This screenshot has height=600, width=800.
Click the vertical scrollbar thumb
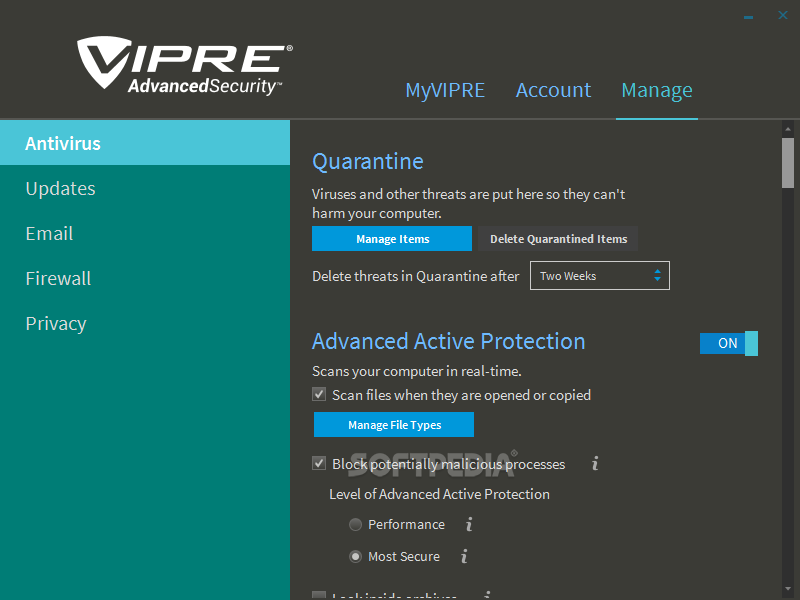(788, 163)
